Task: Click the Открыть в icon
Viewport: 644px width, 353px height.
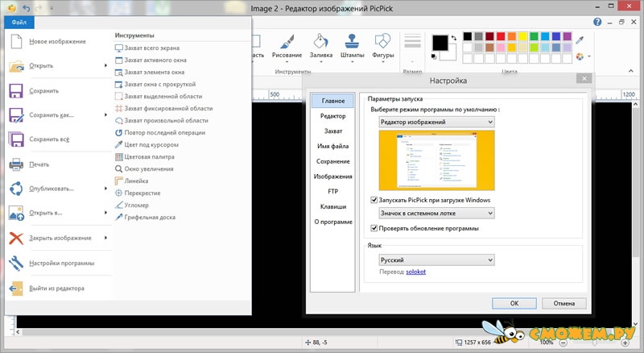Action: click(16, 213)
